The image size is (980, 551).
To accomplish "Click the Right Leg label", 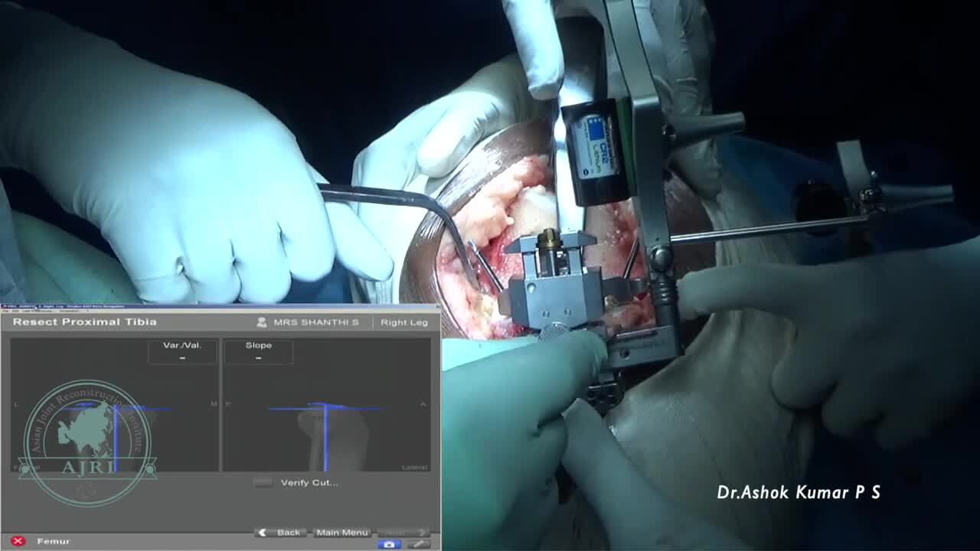I will click(403, 322).
